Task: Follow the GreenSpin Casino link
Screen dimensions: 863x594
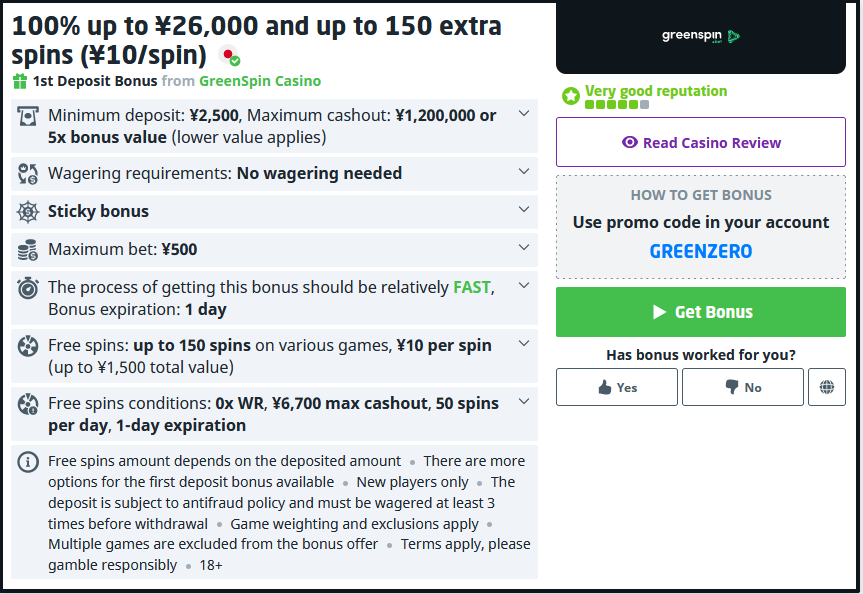Action: coord(260,81)
